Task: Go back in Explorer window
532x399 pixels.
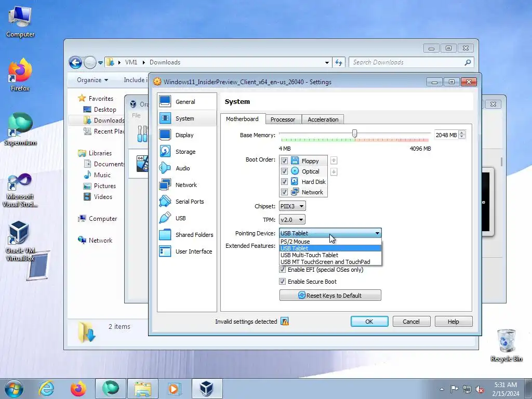Action: coord(75,62)
